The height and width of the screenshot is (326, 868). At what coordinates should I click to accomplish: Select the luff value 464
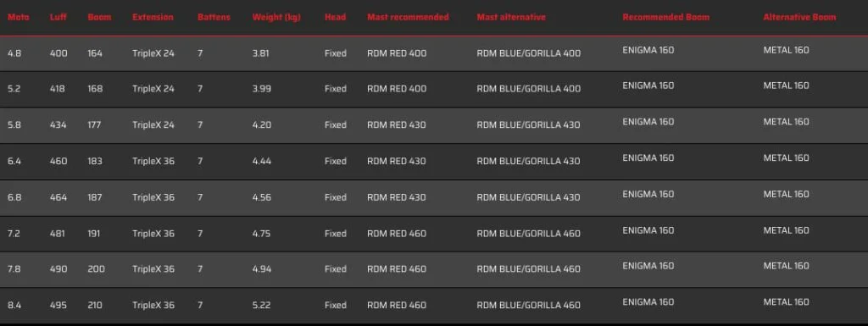(58, 197)
